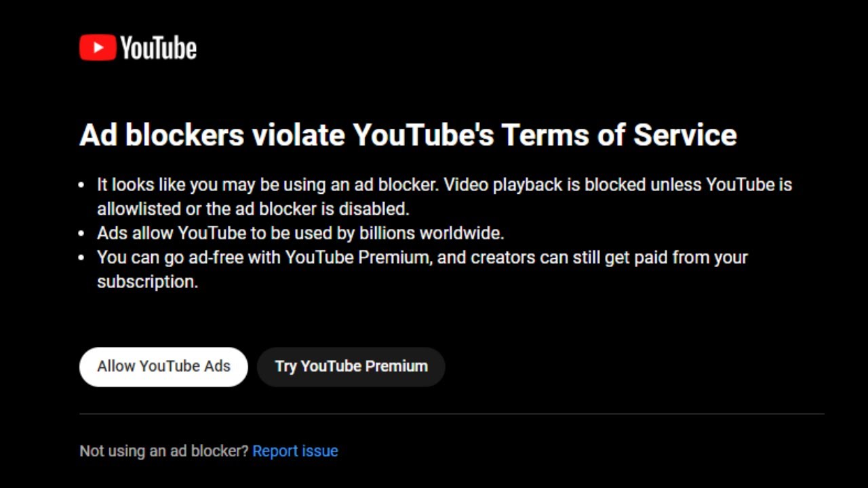
Task: Click the red YouTube play logo icon
Action: (x=98, y=47)
